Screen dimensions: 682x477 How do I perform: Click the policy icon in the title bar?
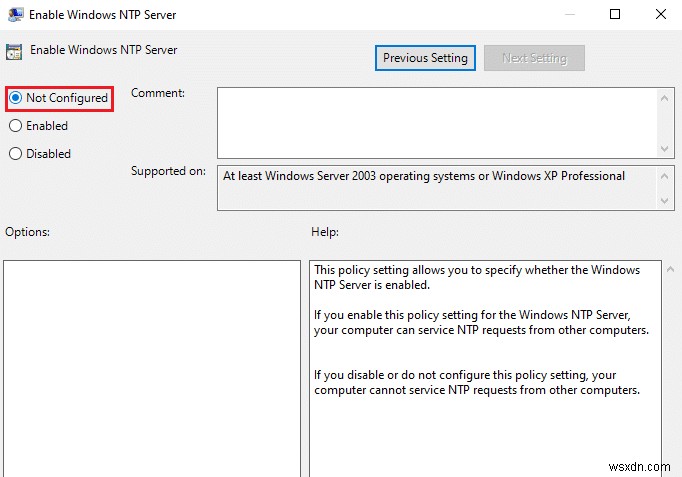[x=14, y=14]
